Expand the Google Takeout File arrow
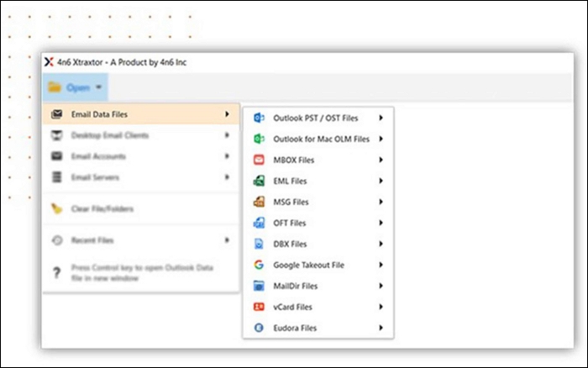Viewport: 588px width, 368px height. pyautogui.click(x=381, y=265)
